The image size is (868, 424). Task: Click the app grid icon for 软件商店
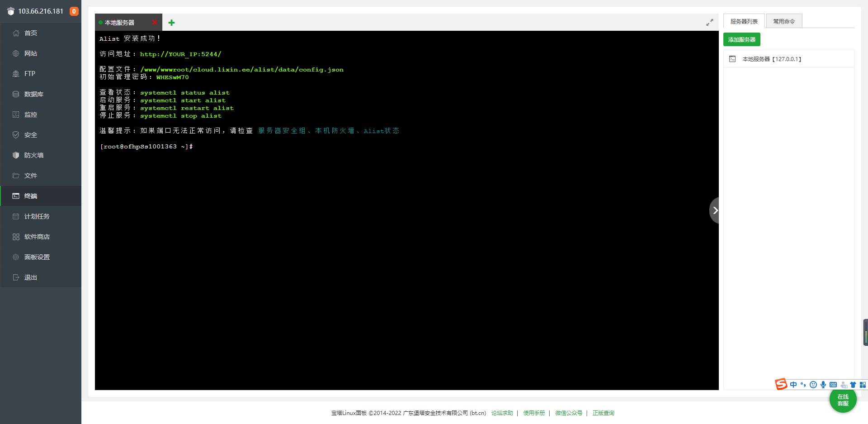(x=16, y=237)
